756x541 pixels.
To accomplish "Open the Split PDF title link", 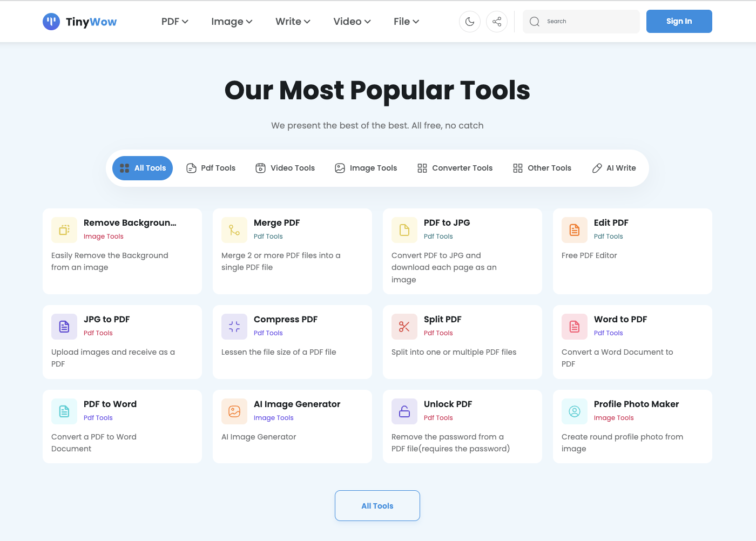I will click(443, 319).
